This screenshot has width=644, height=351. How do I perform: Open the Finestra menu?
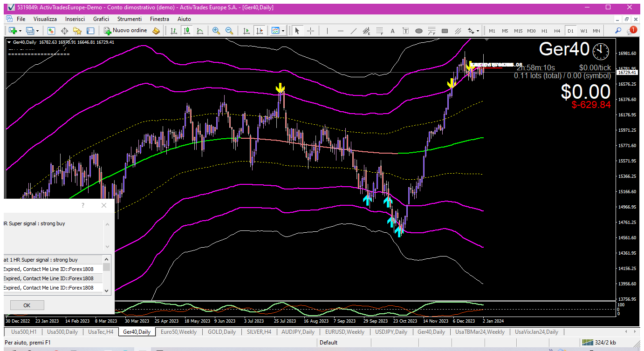click(160, 19)
